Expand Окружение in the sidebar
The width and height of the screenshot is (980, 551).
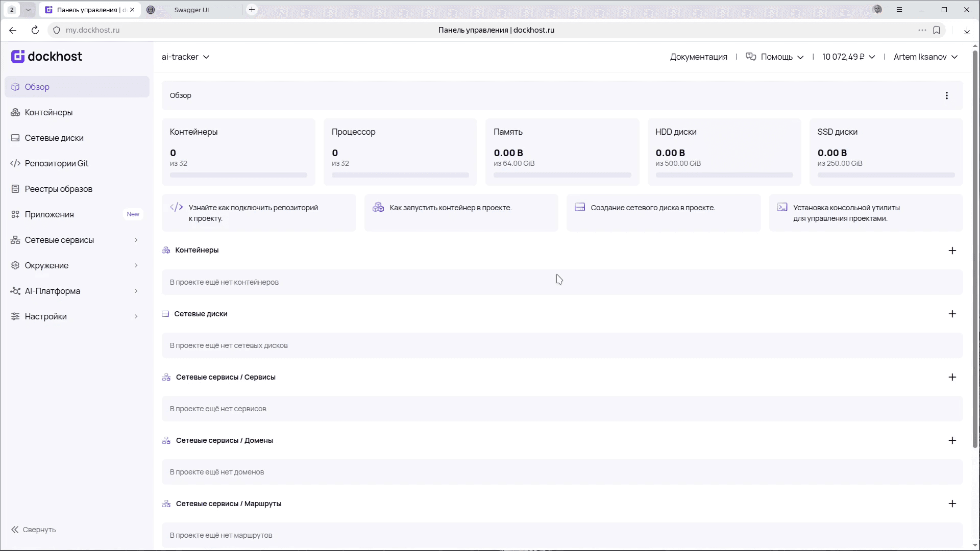77,265
